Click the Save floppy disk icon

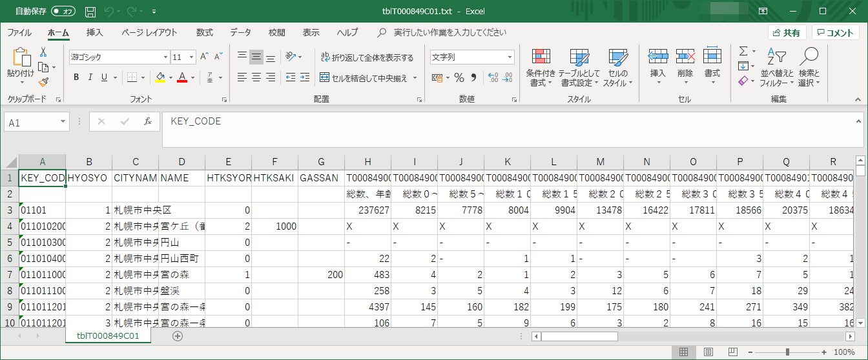click(x=90, y=12)
